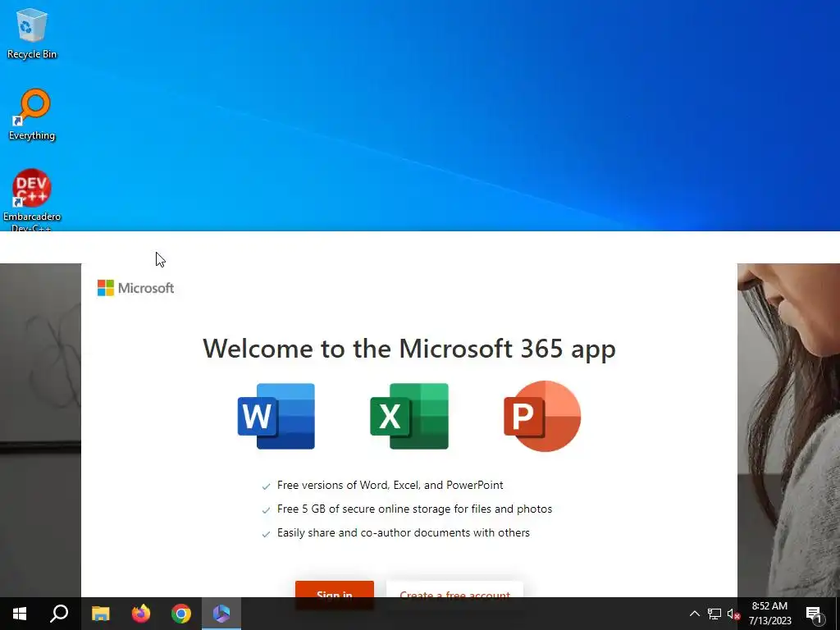Click Create a free account button
Screen dimensions: 840x630
coord(454,589)
